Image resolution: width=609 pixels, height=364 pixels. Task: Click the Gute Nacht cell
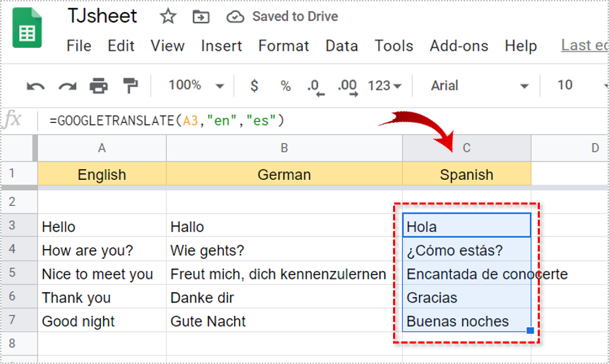(x=284, y=320)
